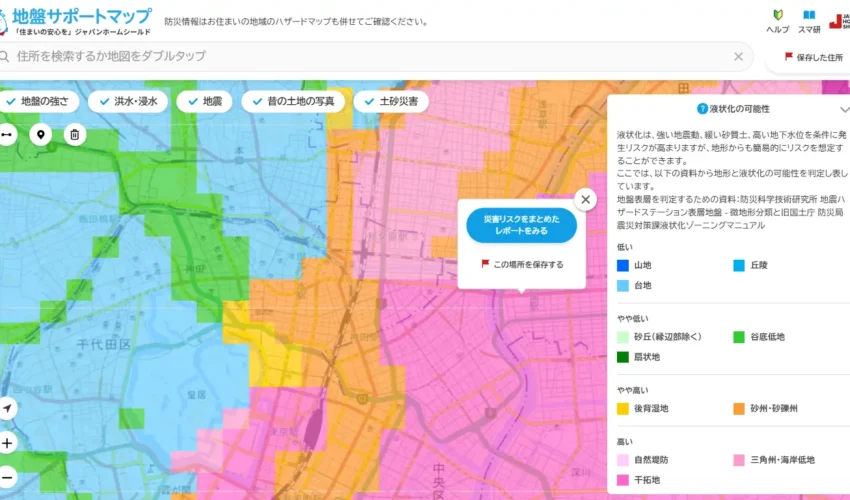Image resolution: width=850 pixels, height=500 pixels.
Task: Collapse the 液状化の可能性 legend panel
Action: 844,109
